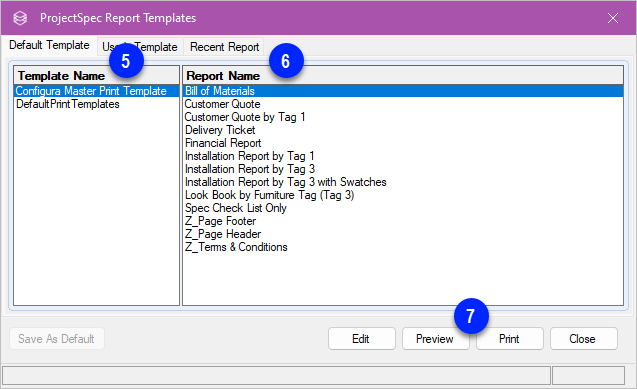Open the Recent Report tab

(224, 47)
